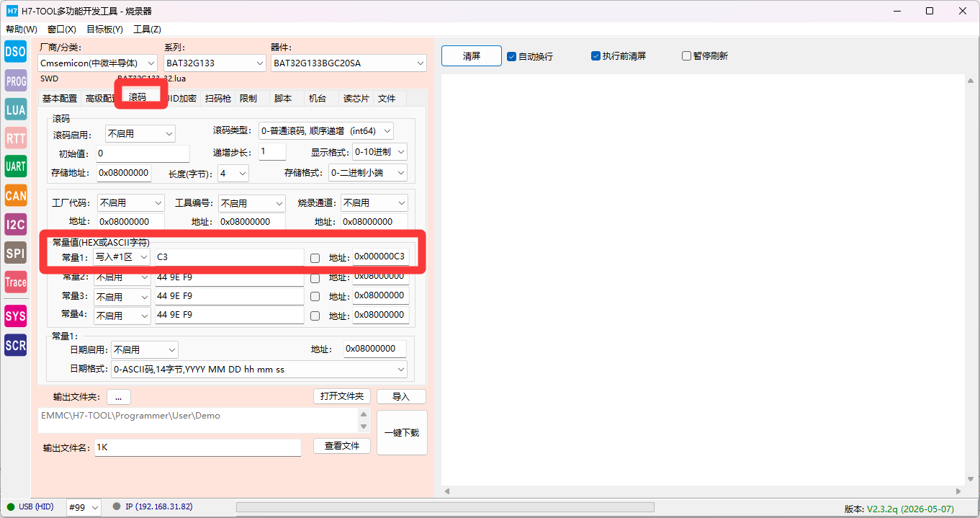Select the PROG programmer sidebar icon

point(16,81)
